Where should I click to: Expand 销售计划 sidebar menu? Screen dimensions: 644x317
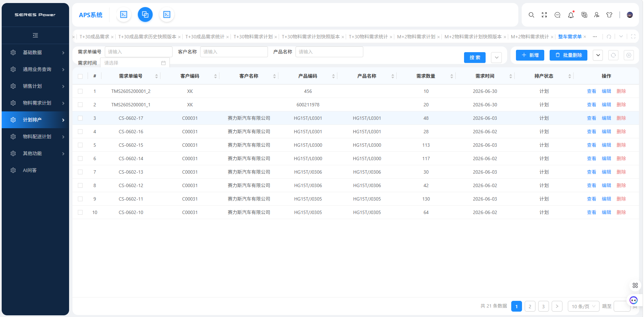coord(35,86)
